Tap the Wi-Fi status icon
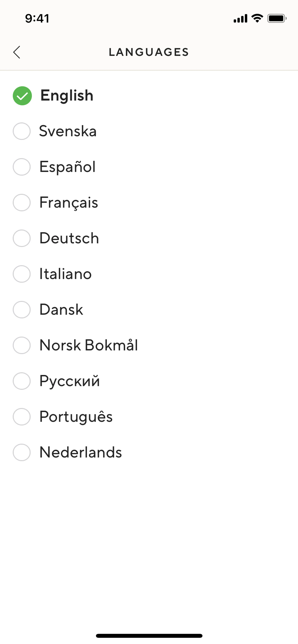298x644 pixels. tap(257, 18)
